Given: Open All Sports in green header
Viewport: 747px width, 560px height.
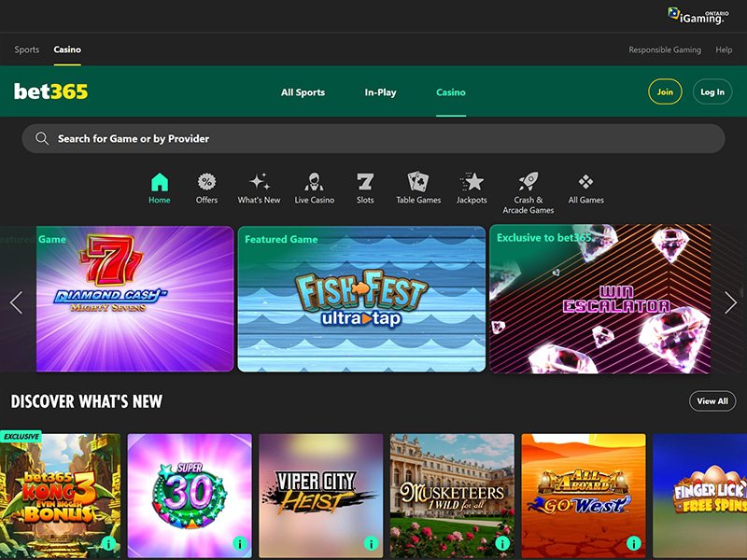Looking at the screenshot, I should [x=303, y=92].
